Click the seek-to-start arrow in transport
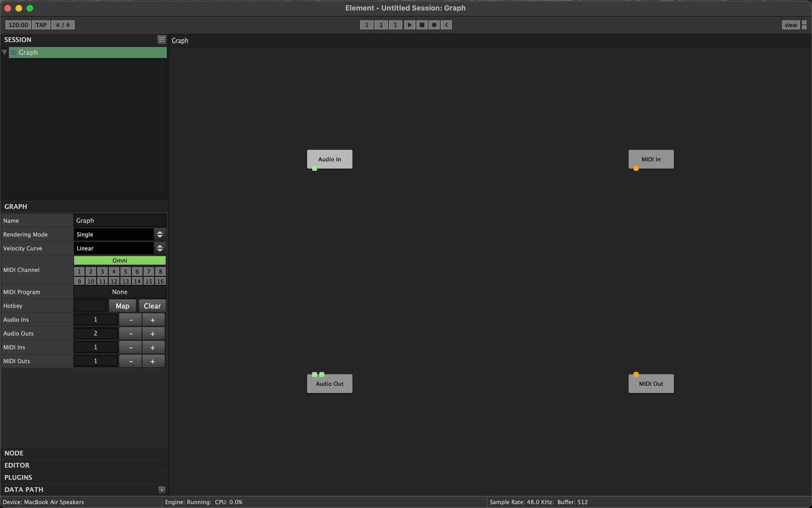 click(x=446, y=25)
